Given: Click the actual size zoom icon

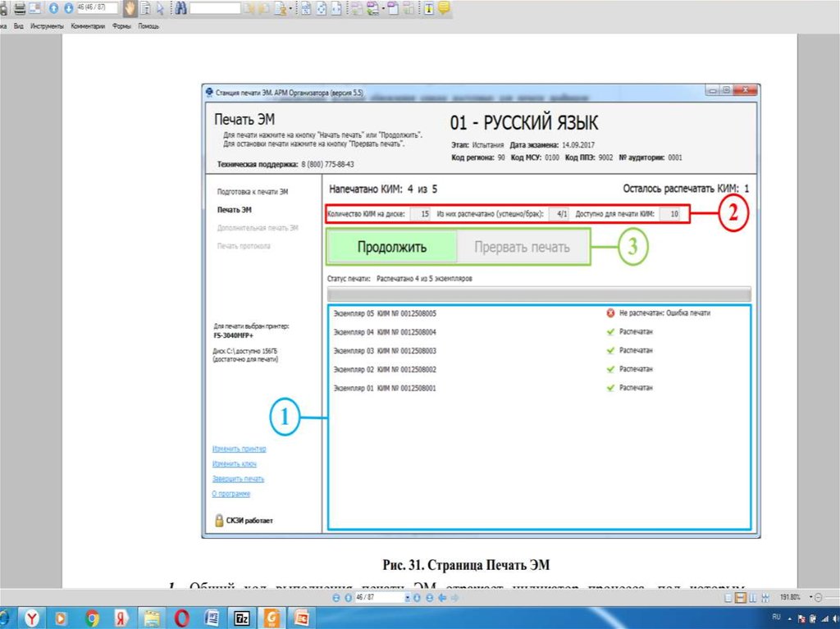Looking at the screenshot, I should 305,8.
